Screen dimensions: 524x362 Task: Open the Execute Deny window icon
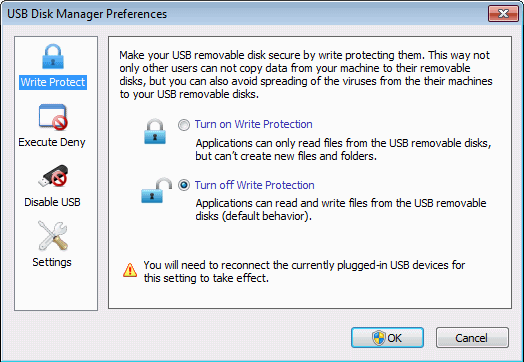[x=53, y=117]
